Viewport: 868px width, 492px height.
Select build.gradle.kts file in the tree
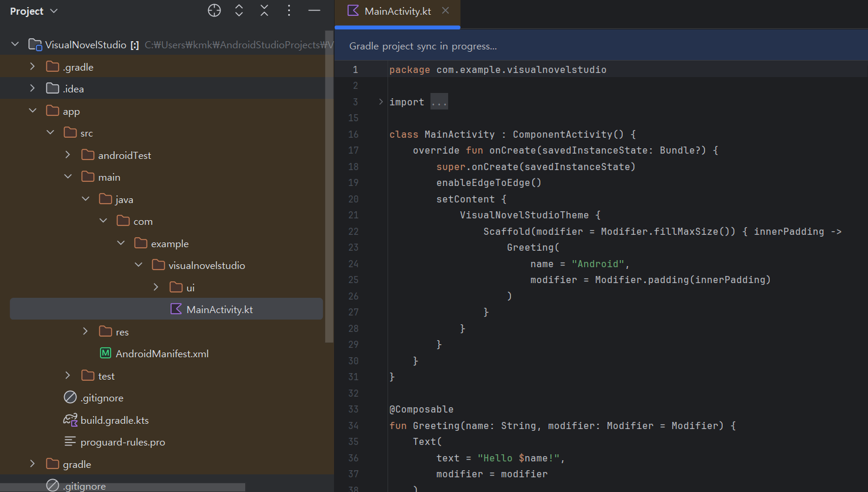(114, 420)
